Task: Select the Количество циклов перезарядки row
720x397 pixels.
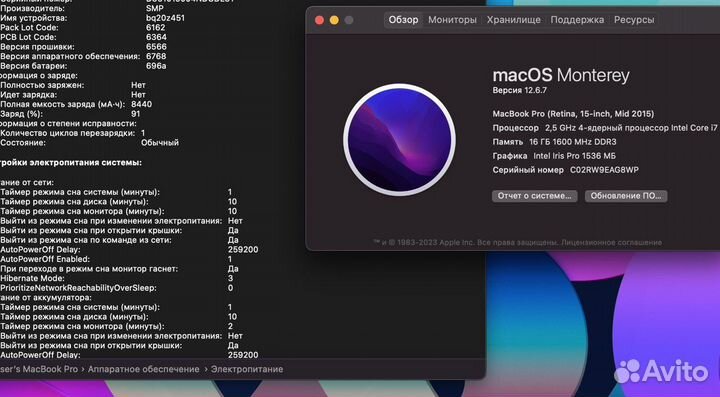Action: 73,133
